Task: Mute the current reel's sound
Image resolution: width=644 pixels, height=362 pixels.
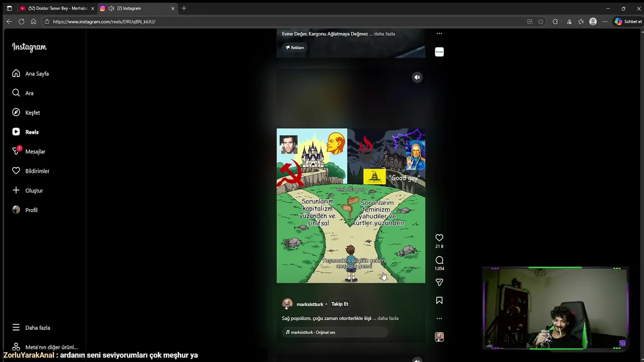Action: [x=417, y=77]
